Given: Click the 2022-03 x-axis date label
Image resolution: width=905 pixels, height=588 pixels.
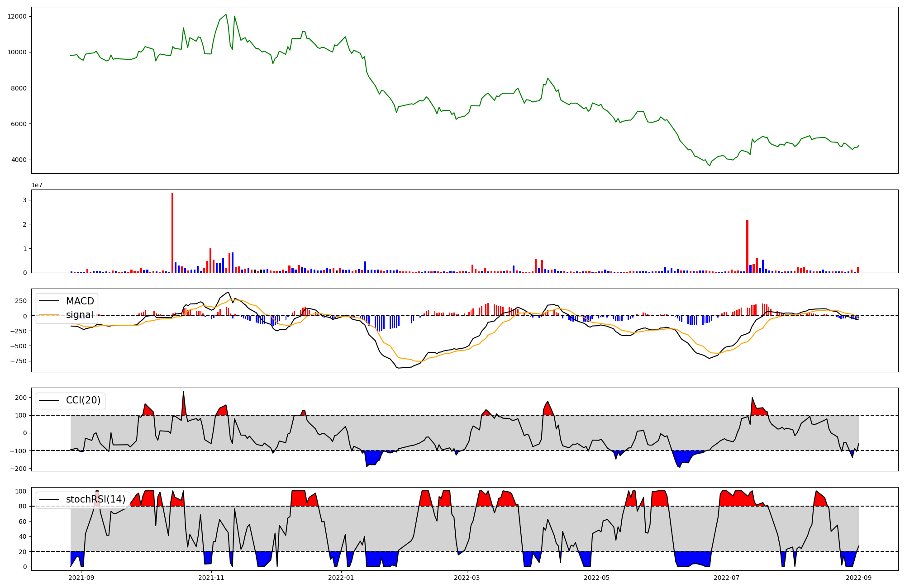Looking at the screenshot, I should pyautogui.click(x=467, y=578).
